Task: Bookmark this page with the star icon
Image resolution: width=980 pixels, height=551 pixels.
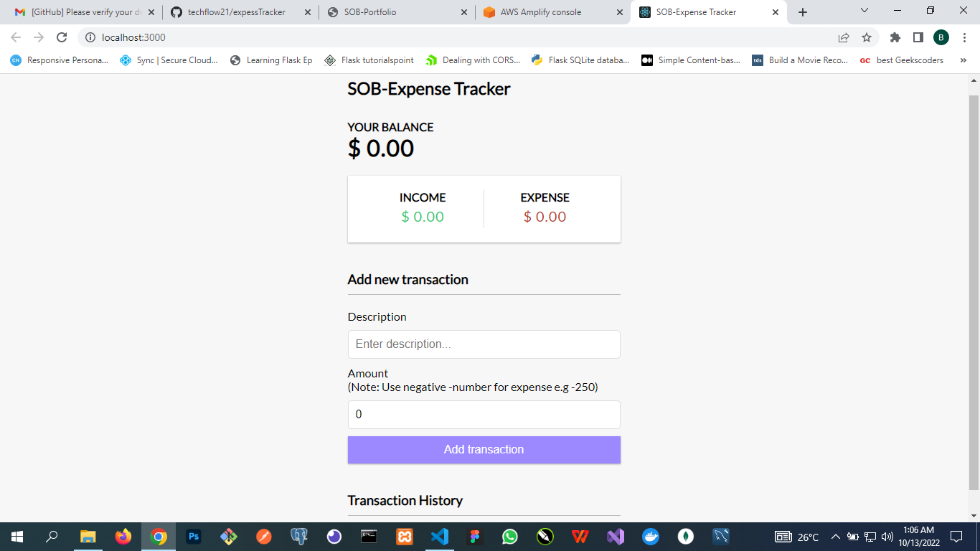Action: pyautogui.click(x=867, y=37)
